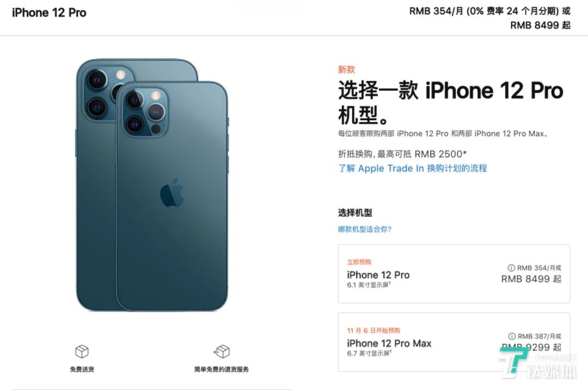Click info icon beside RMB 387/月

[x=512, y=336]
